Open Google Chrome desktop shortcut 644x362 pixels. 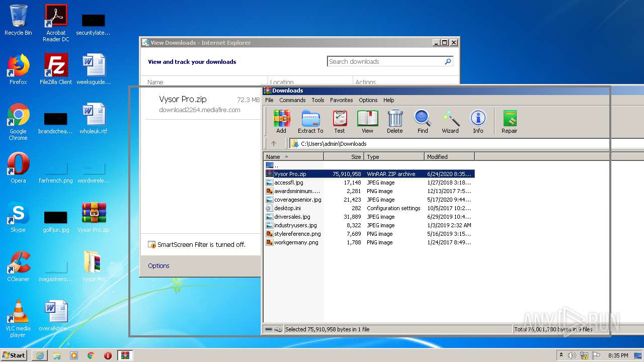click(18, 122)
